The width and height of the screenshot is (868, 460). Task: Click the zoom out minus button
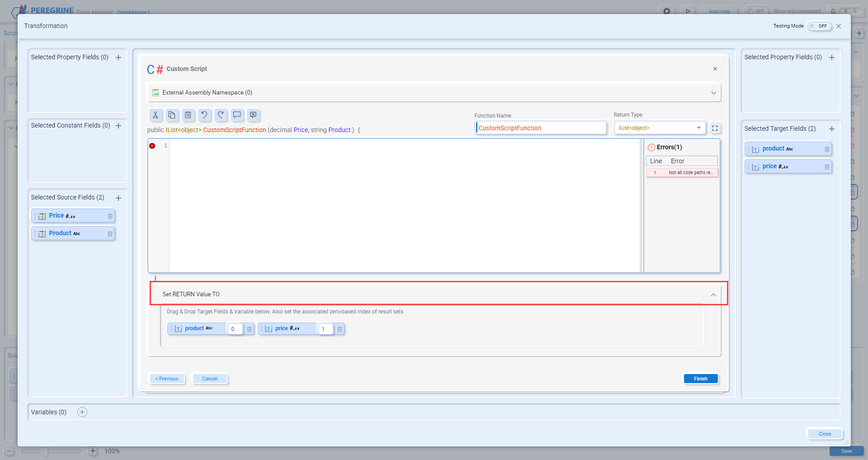[x=9, y=451]
